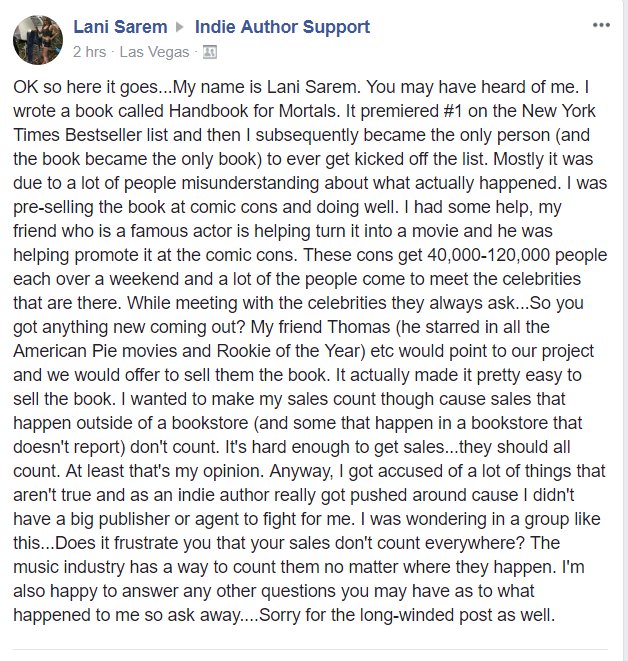The height and width of the screenshot is (661, 628).
Task: Click the opening words 'OK so here it goes'
Action: tap(86, 87)
